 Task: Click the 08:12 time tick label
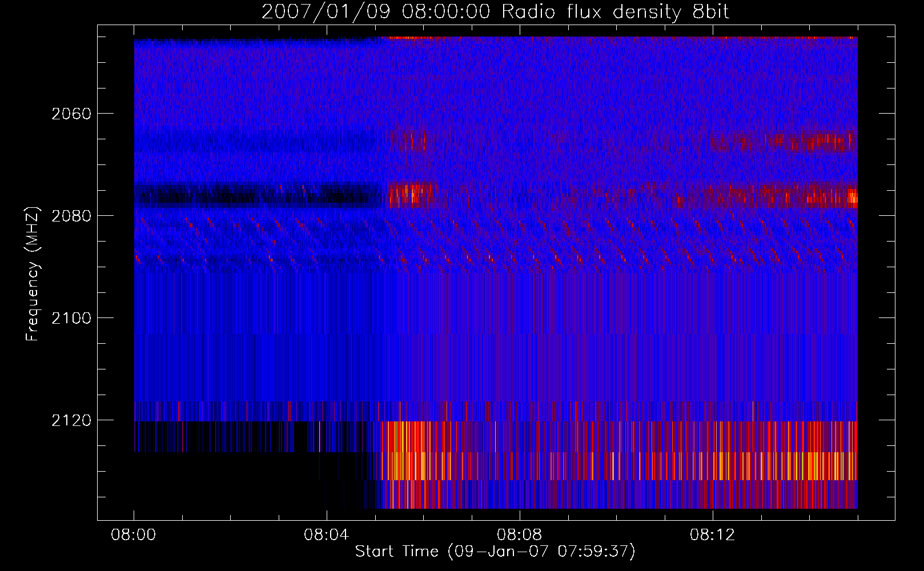click(712, 535)
